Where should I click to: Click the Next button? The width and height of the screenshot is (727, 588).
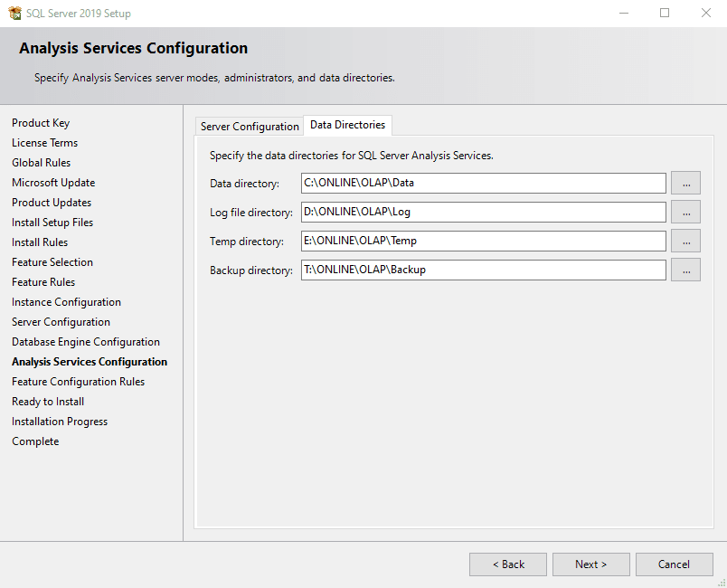[x=590, y=564]
